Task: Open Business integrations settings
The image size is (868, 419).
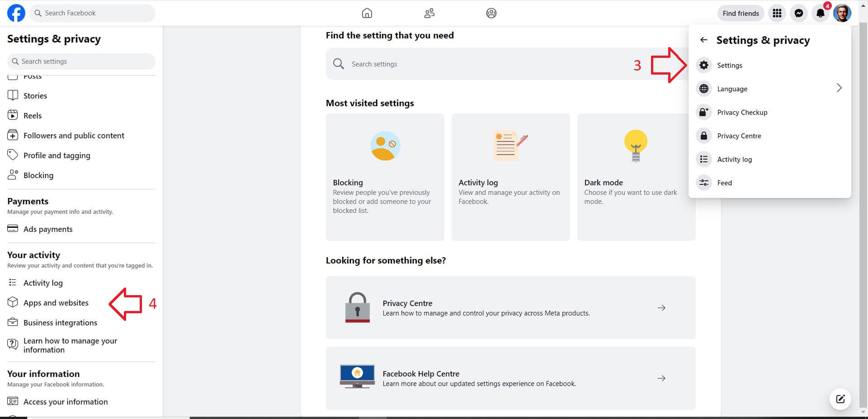Action: pos(81,323)
